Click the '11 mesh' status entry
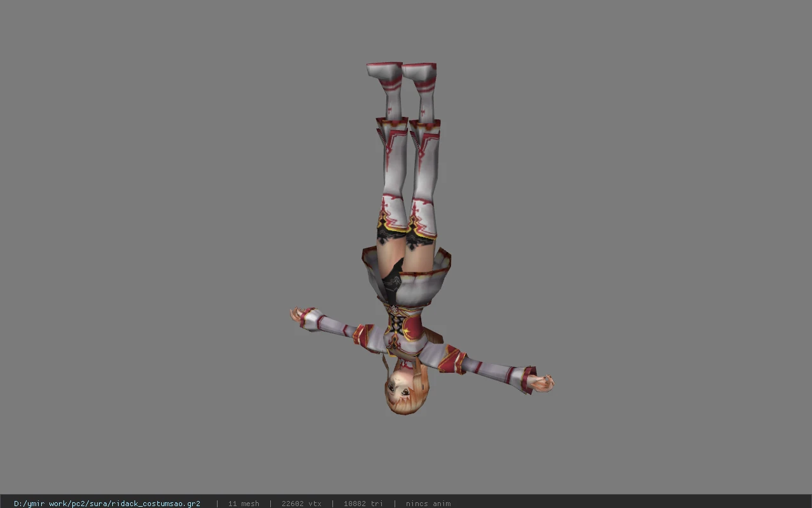812x508 pixels. [244, 504]
